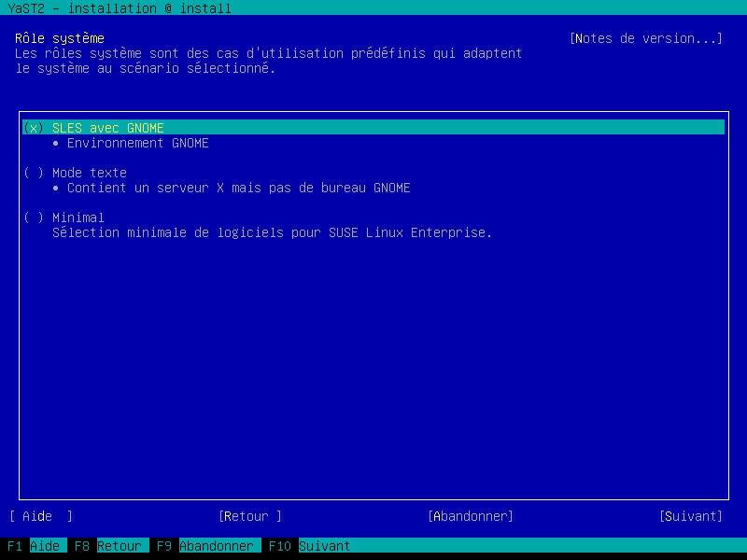Click the 'Rôle système' heading
The image size is (747, 560).
click(x=60, y=38)
